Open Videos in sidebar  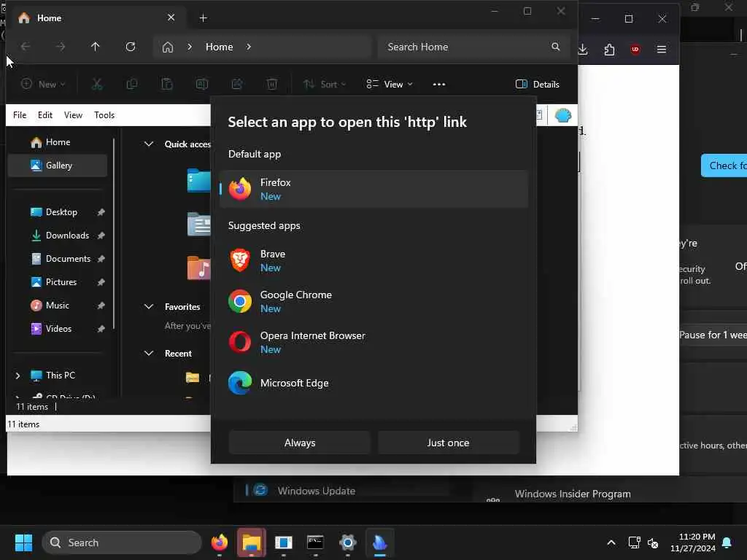pos(58,329)
